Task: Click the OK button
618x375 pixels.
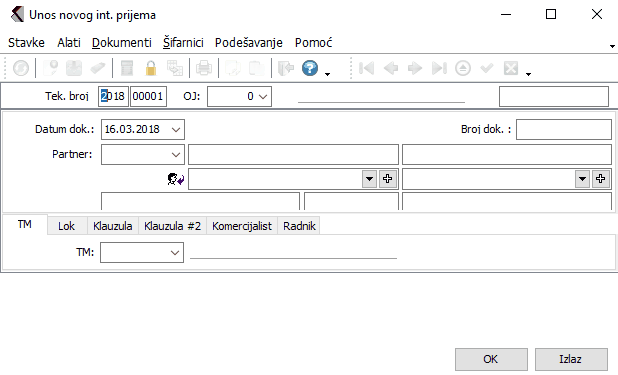Action: point(491,359)
